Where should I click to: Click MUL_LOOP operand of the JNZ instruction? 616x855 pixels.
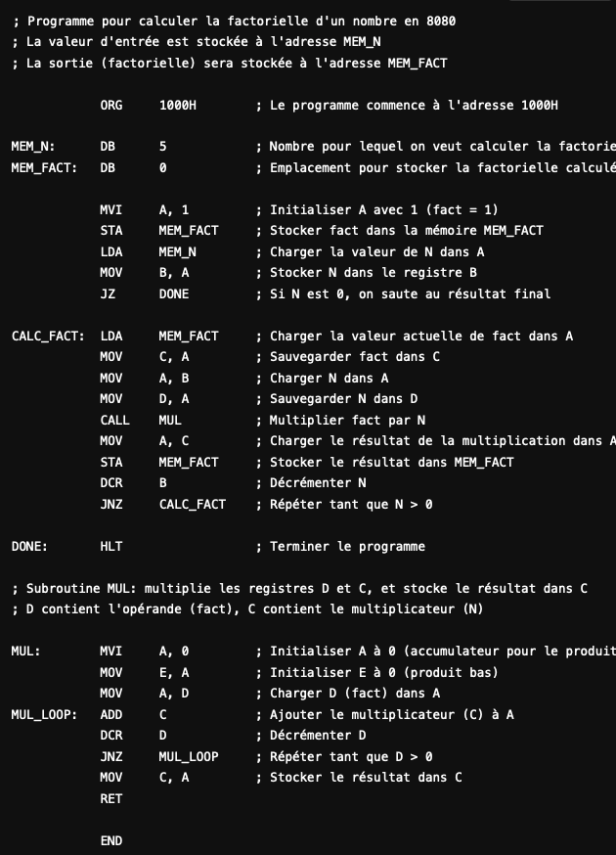click(188, 756)
